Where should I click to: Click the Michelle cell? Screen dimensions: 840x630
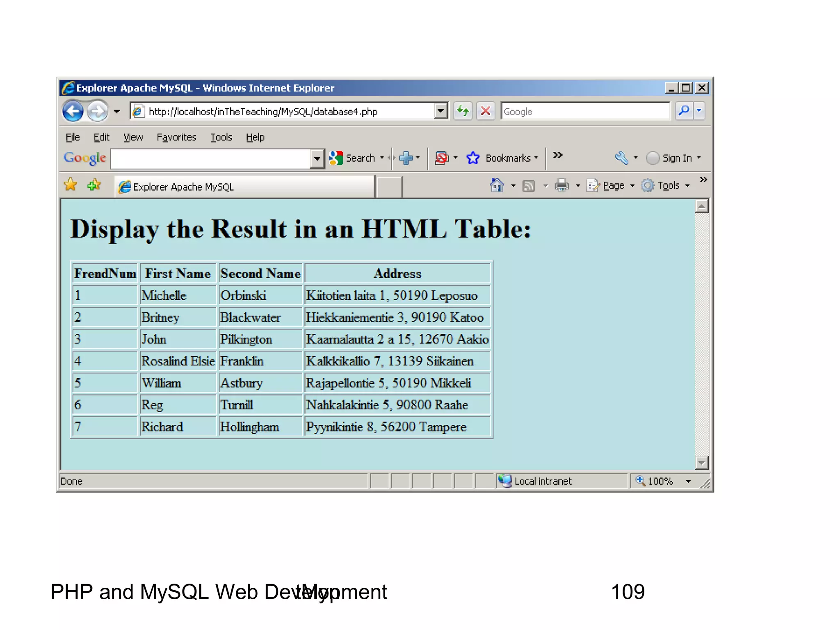point(178,295)
